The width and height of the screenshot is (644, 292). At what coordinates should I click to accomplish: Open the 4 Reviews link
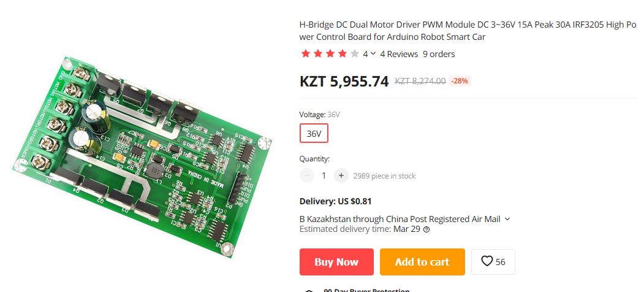(x=399, y=54)
